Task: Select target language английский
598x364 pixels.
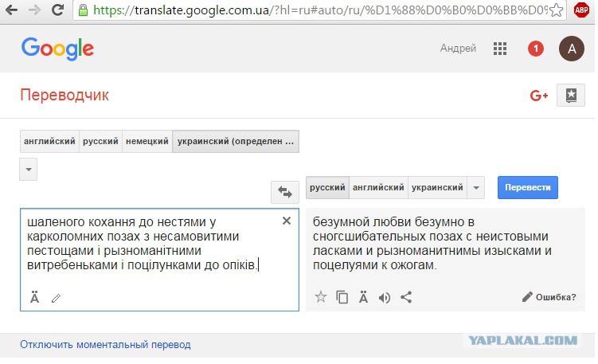Action: [378, 187]
